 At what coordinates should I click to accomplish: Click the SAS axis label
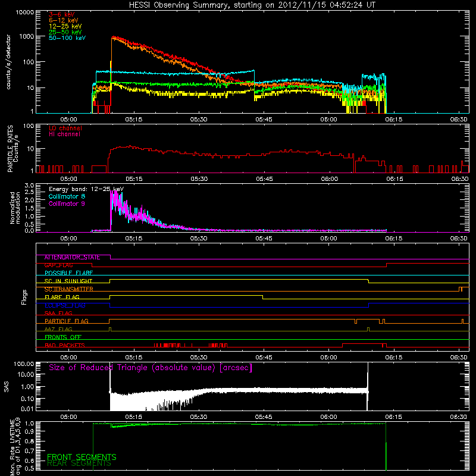click(7, 386)
